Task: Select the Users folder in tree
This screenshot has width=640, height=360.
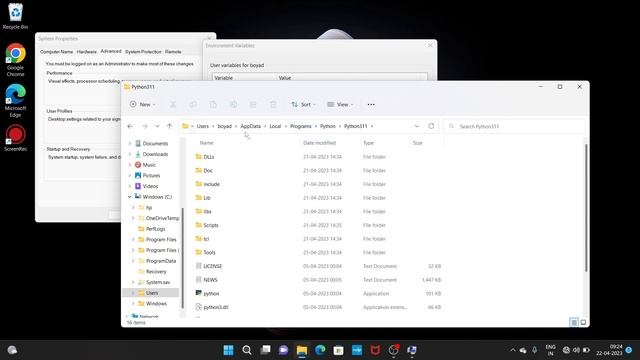Action: [x=151, y=293]
